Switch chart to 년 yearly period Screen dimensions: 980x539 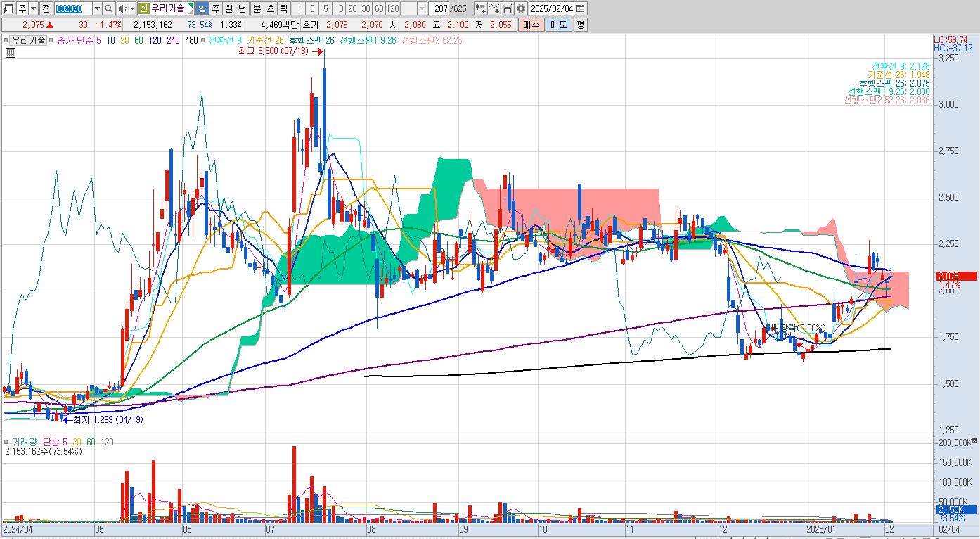point(242,8)
